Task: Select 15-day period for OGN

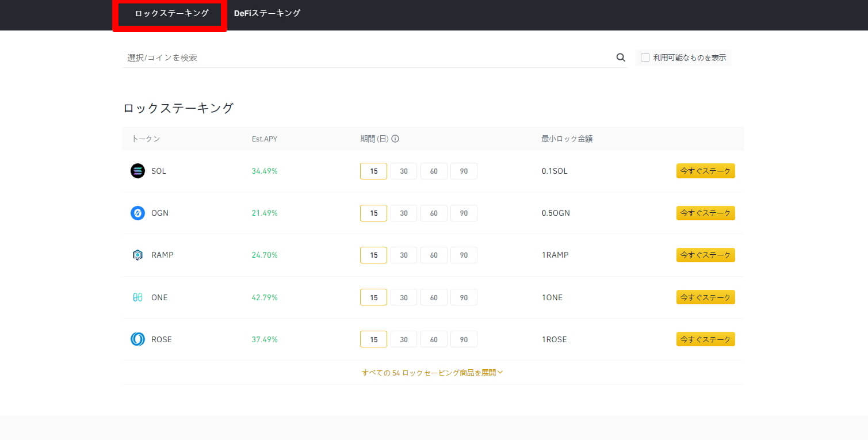Action: pos(374,213)
